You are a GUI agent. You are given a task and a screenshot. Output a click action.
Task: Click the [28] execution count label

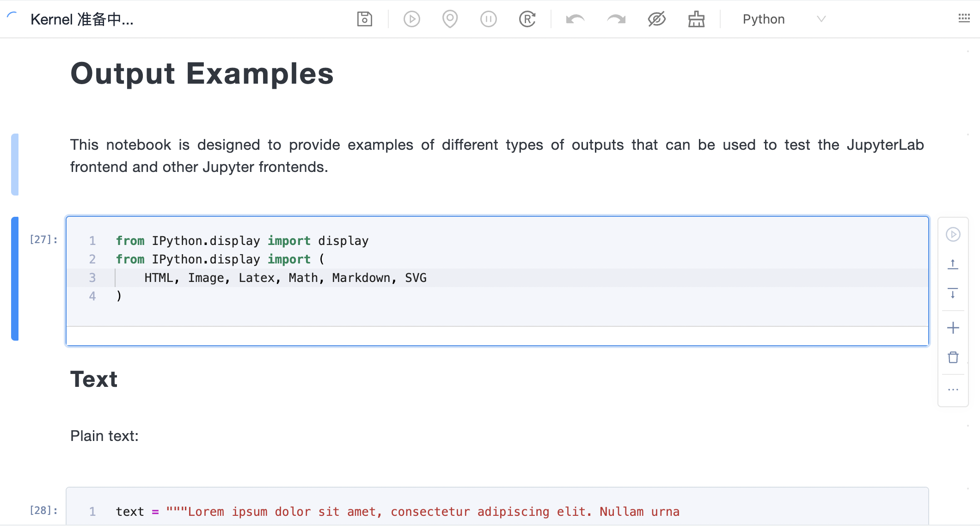point(43,510)
